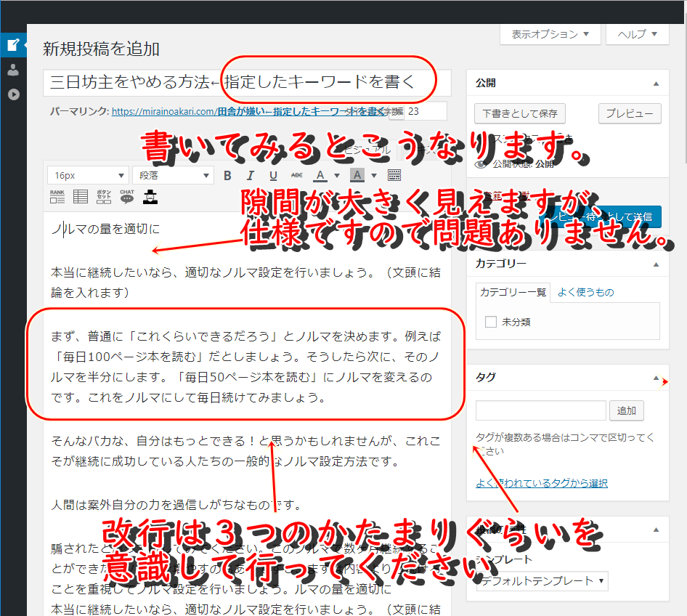The height and width of the screenshot is (616, 687).
Task: Open the ヘルプ help dropdown
Action: [x=638, y=34]
